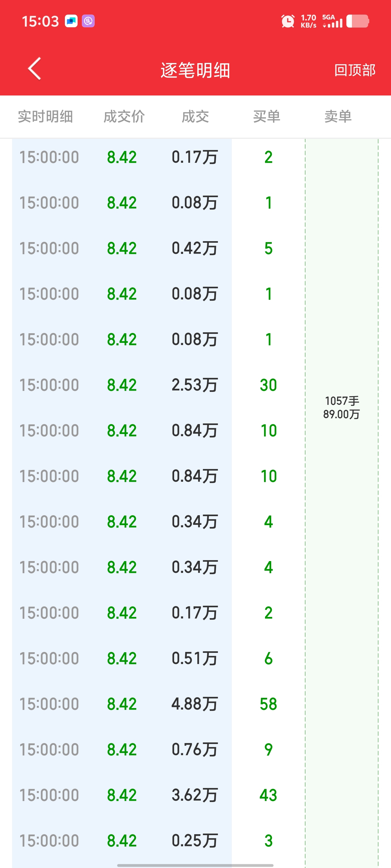391x868 pixels.
Task: Select the 买单 column header
Action: tap(267, 117)
